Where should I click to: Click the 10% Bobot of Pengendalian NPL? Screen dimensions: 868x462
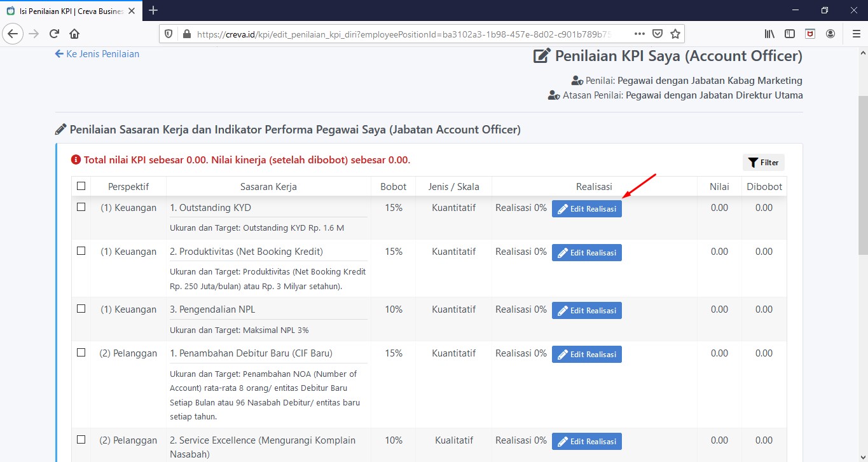coord(394,309)
